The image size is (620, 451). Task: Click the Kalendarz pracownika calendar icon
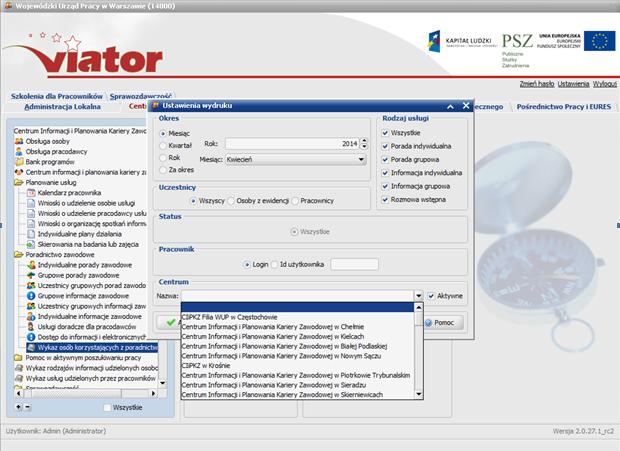click(31, 192)
